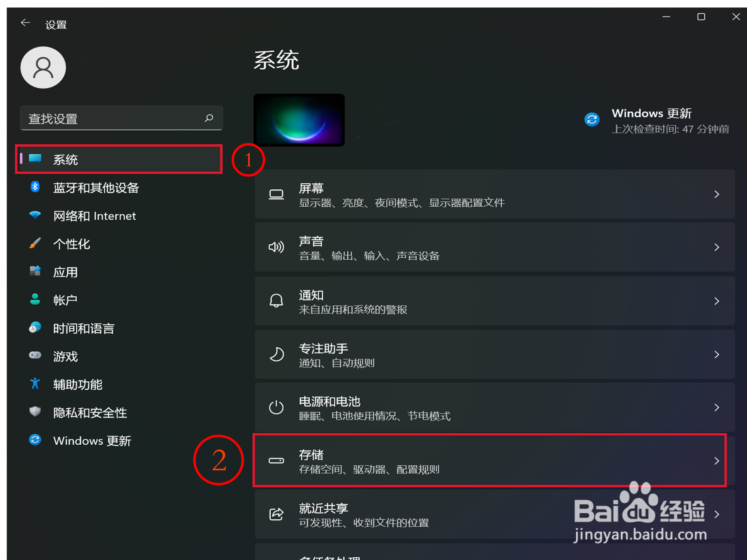Expand the 声音 sound settings chevron

[717, 247]
